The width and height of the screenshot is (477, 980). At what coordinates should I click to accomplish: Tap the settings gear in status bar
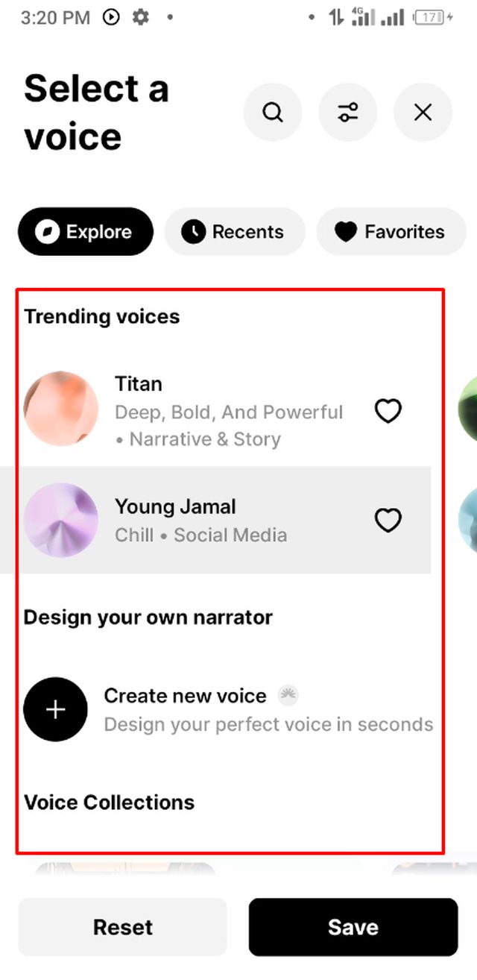pos(140,17)
